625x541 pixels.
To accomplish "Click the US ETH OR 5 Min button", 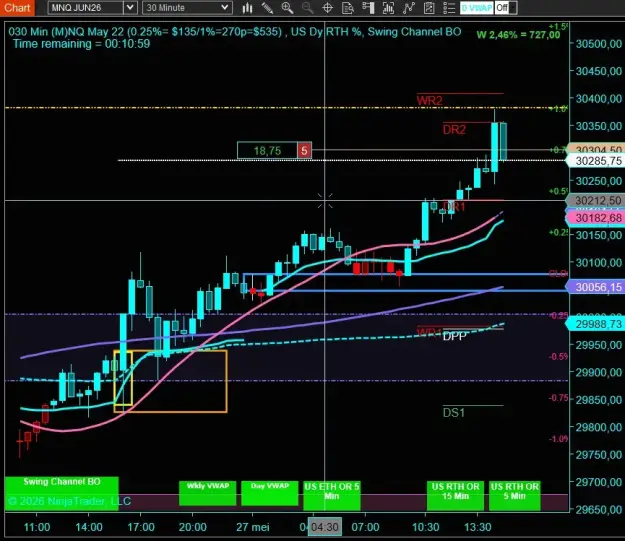I will pos(332,496).
